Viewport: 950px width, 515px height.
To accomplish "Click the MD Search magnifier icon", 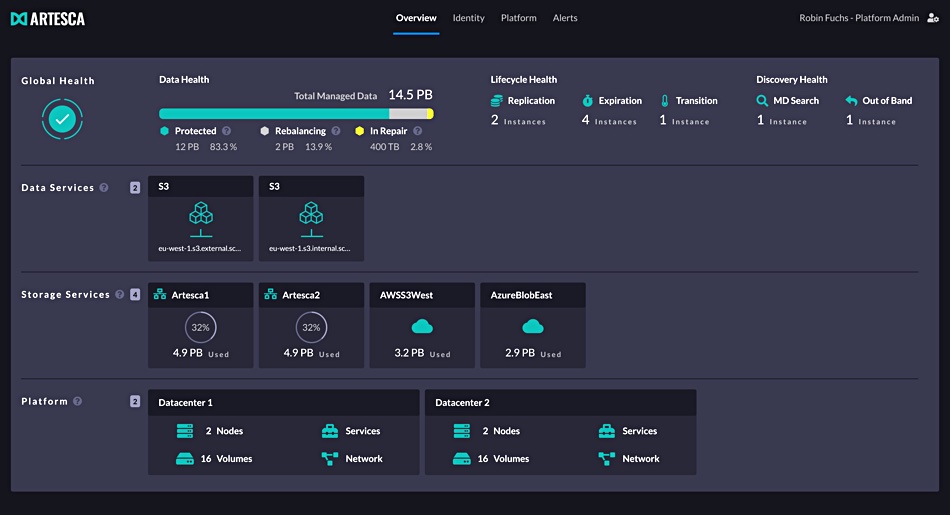I will pos(762,101).
